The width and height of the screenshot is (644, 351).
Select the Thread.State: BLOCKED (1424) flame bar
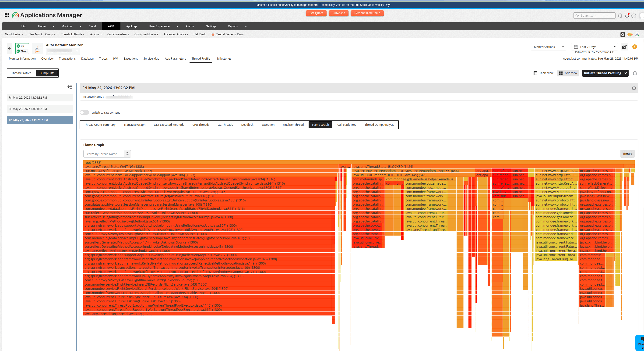click(x=487, y=166)
